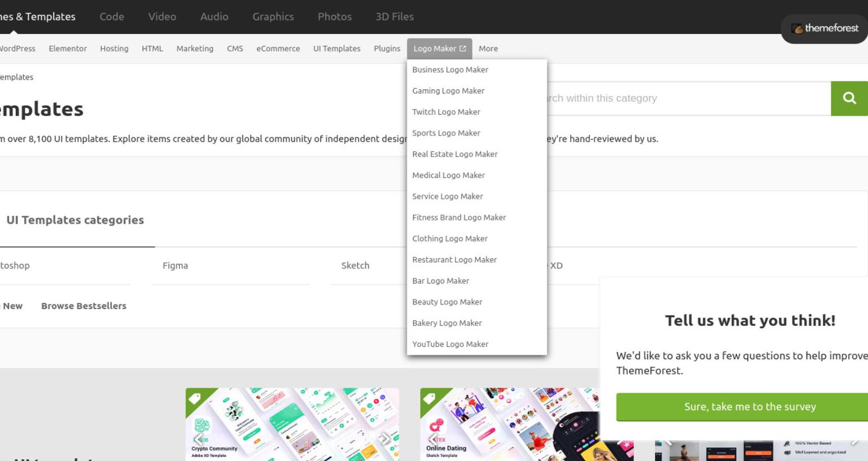The image size is (868, 461).
Task: Open the Photos category
Action: (x=335, y=16)
